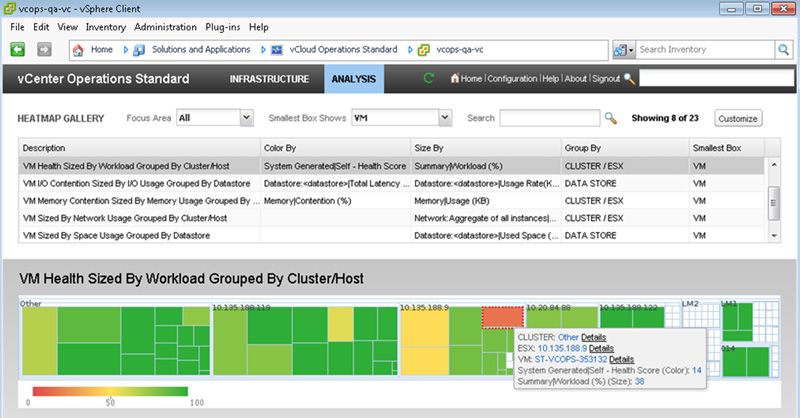Click the vcops-qa-vc breadcrumb icon
Viewport: 800px width, 418px height.
[424, 49]
